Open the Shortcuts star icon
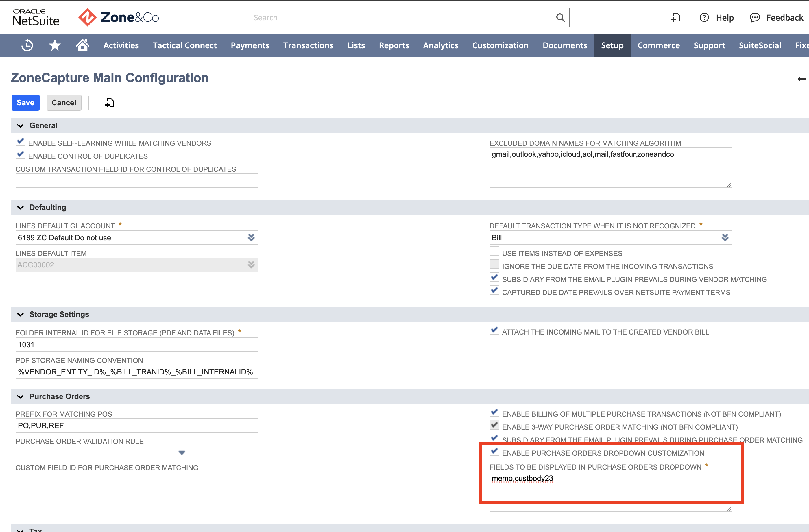 55,45
